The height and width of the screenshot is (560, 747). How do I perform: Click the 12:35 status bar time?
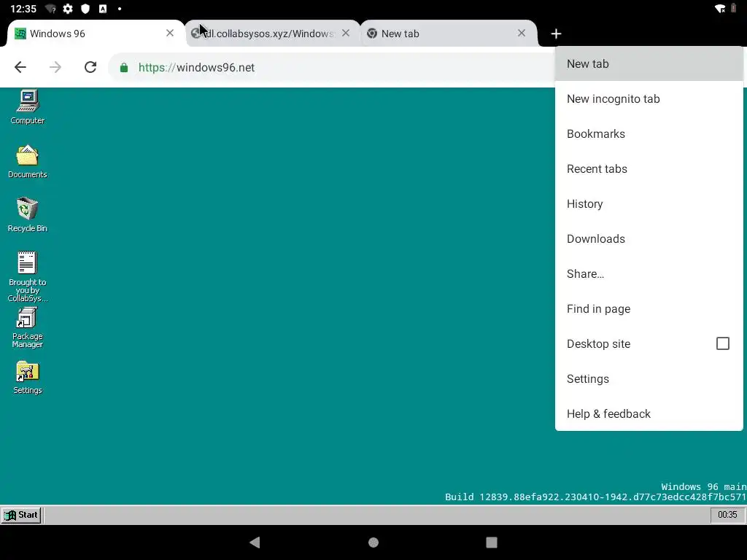tap(23, 9)
